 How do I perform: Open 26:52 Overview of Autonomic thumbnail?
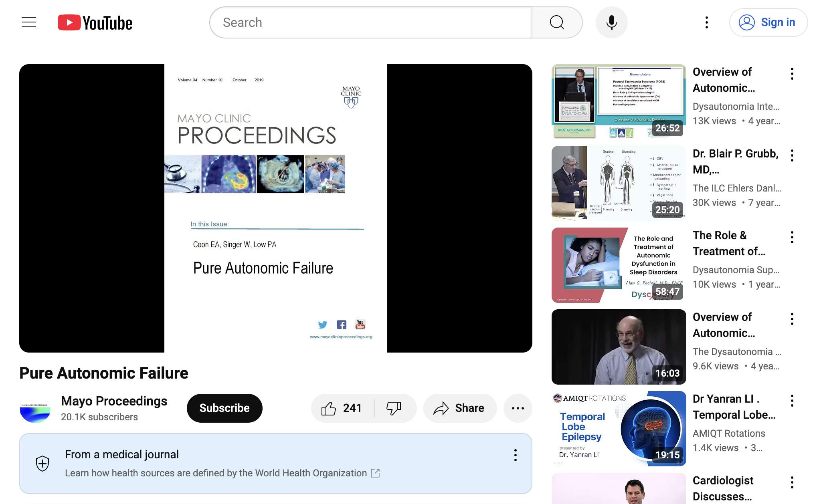(619, 101)
